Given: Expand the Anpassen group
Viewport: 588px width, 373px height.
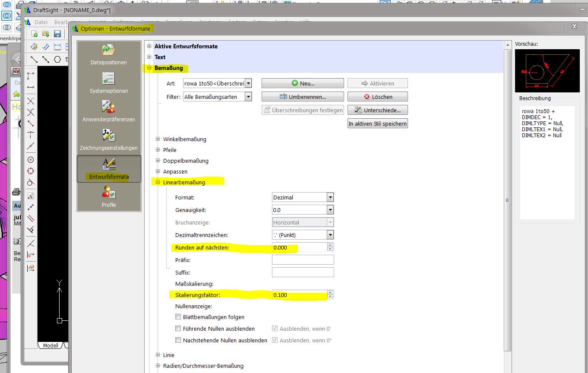Looking at the screenshot, I should pos(158,171).
